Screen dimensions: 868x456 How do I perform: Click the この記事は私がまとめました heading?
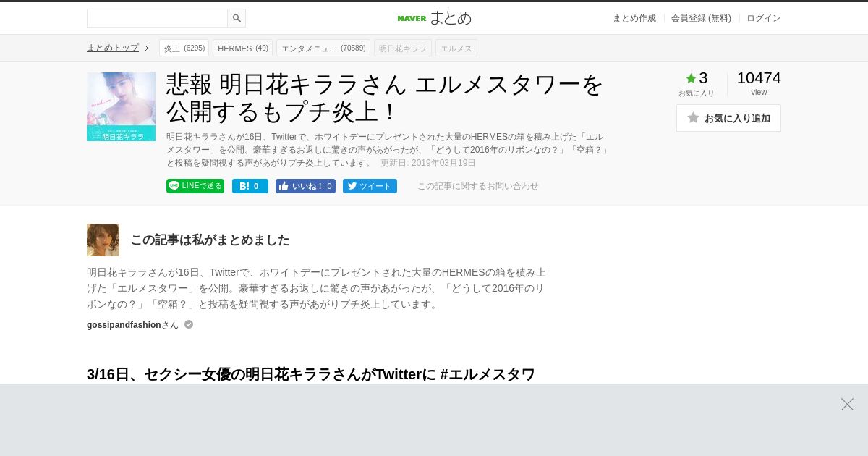[210, 240]
